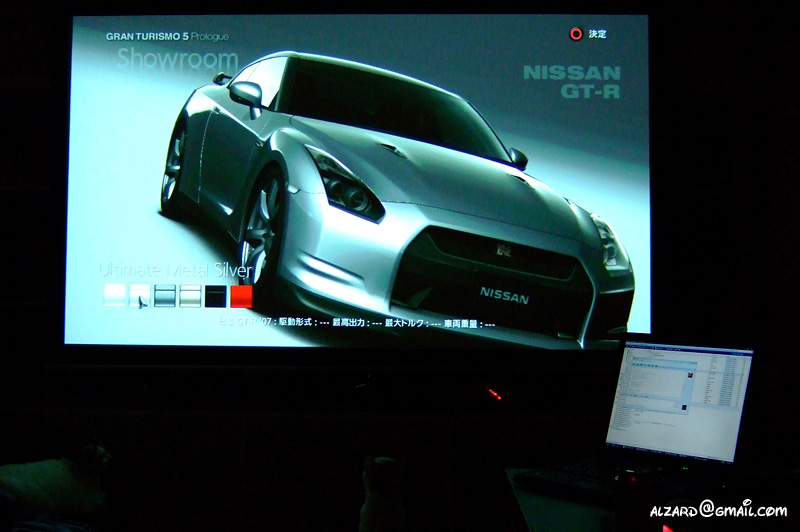Click the GRAN TURISMO 5 Prologue logo
Screen dimensions: 800x532
click(x=167, y=37)
